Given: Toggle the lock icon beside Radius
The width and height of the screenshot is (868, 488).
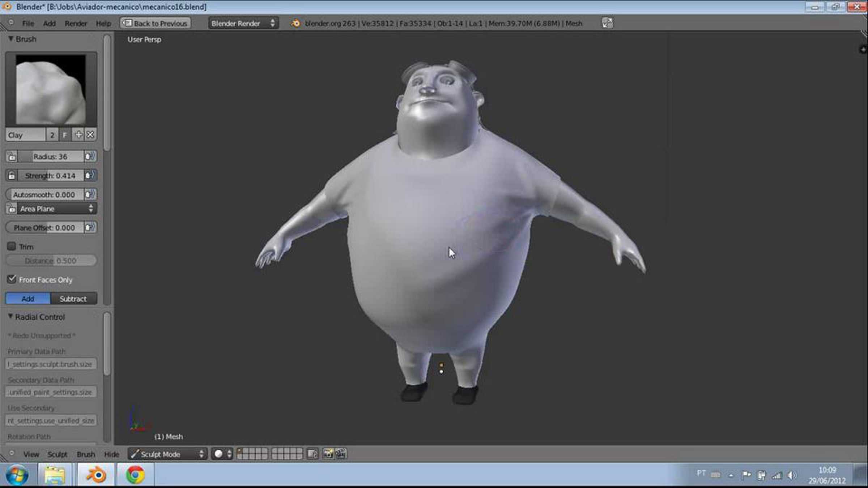Looking at the screenshot, I should click(x=12, y=157).
